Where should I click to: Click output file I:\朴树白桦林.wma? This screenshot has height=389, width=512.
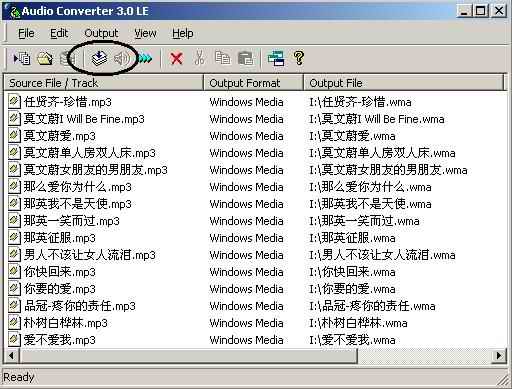tap(358, 323)
